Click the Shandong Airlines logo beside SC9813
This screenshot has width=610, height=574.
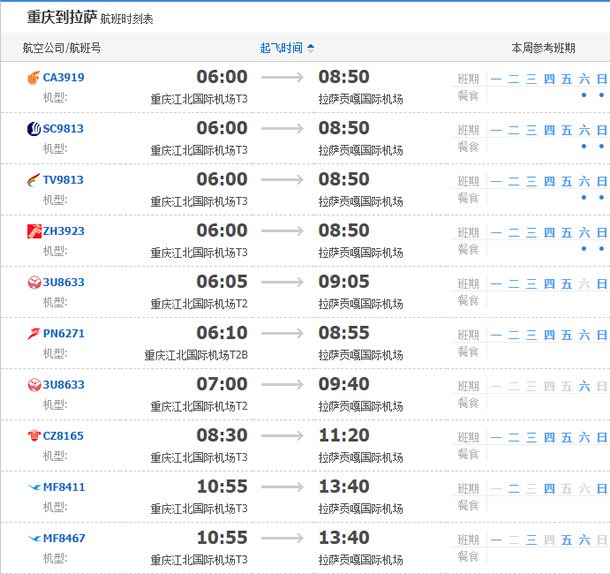tap(34, 129)
